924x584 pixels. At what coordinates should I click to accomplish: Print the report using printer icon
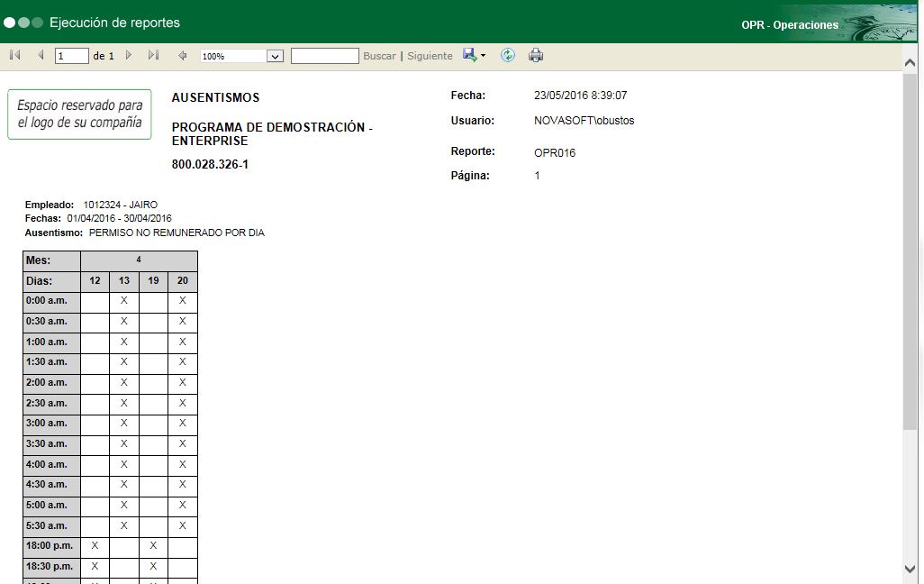(x=536, y=56)
